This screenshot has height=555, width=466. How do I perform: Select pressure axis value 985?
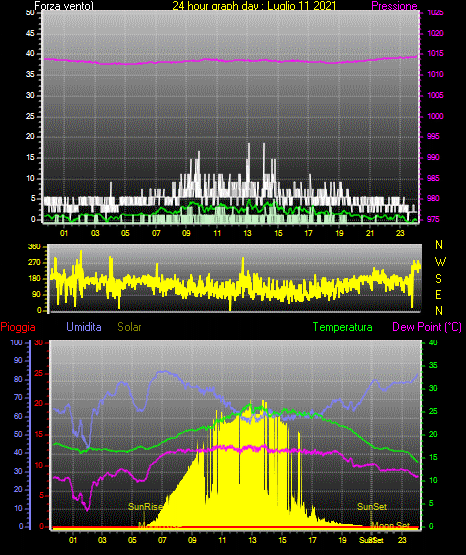click(x=433, y=178)
